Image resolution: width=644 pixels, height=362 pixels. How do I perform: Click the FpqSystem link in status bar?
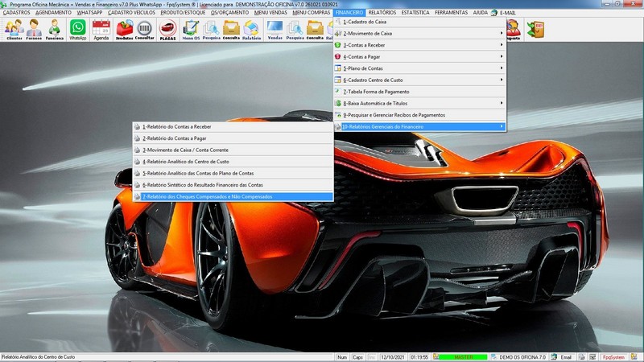(x=614, y=356)
